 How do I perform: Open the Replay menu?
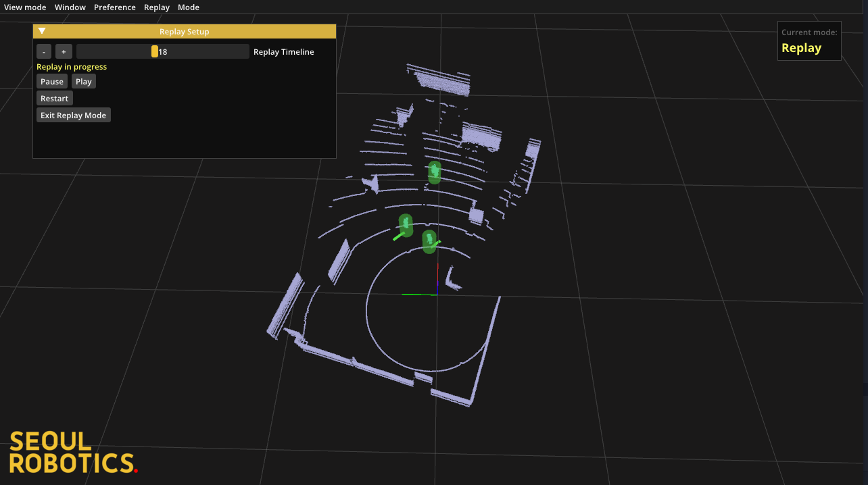pyautogui.click(x=157, y=7)
